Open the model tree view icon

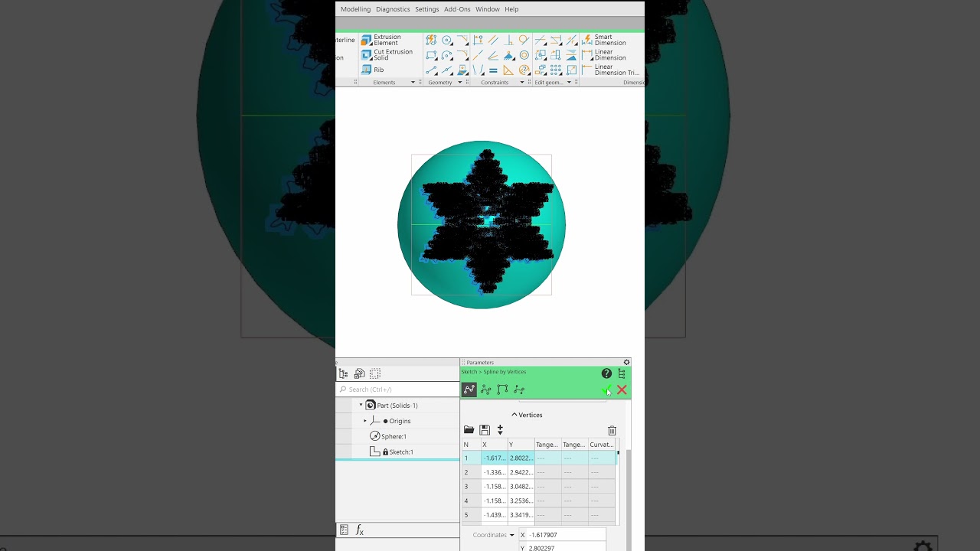point(343,373)
